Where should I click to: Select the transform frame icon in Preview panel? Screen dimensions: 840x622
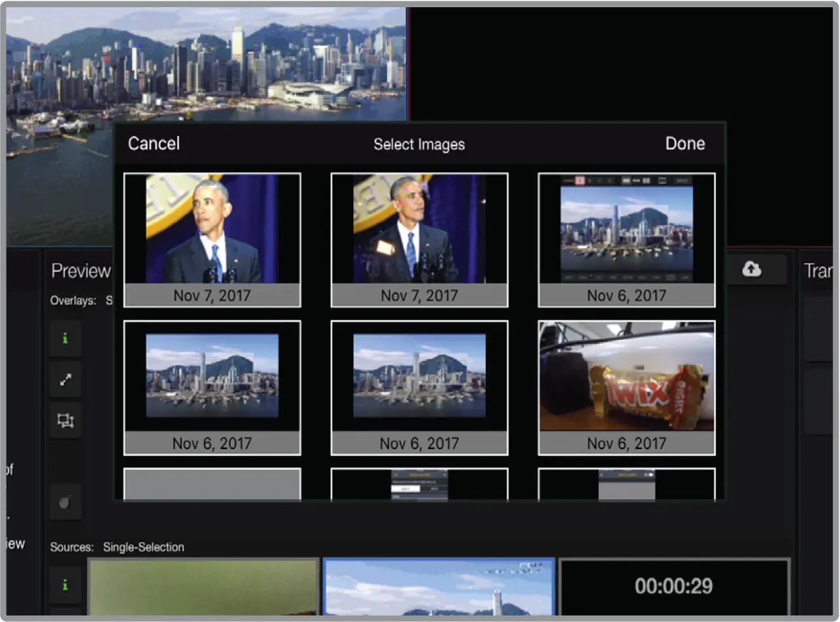pos(65,421)
